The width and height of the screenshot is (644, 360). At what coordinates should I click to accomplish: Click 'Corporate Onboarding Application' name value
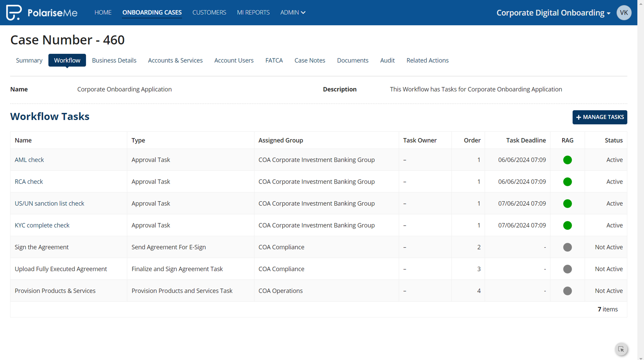point(124,89)
